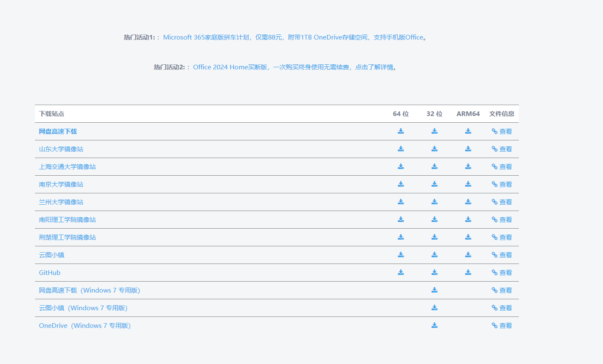Click 32-bit download icon for 山东大学镜像站

[434, 149]
